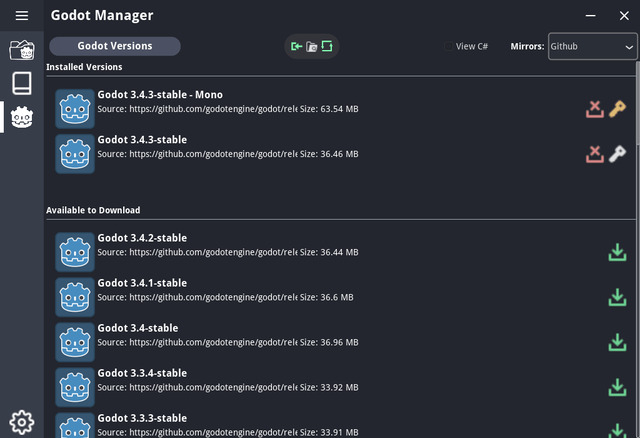Uninstall Godot 3.4.3-stable - Mono
This screenshot has height=438, width=640.
(595, 109)
